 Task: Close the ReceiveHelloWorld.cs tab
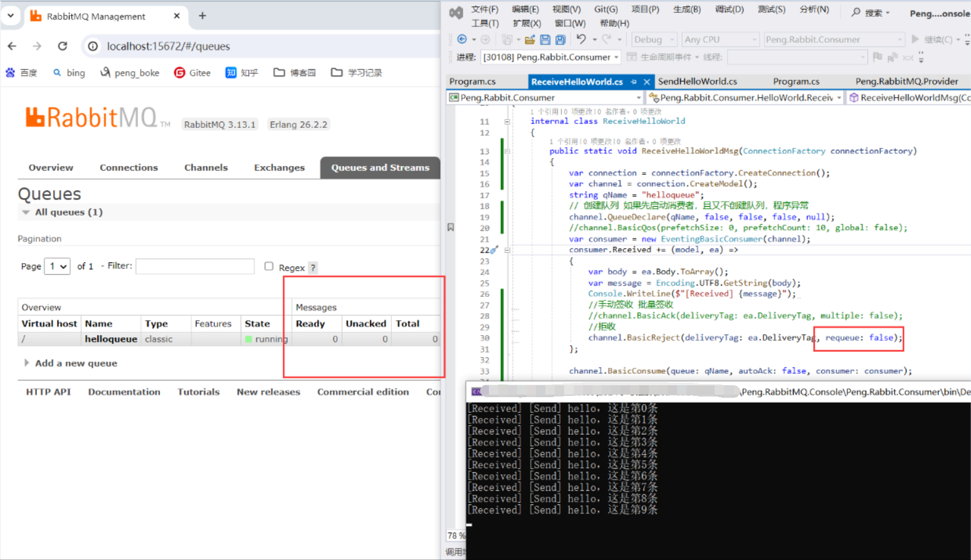(x=646, y=81)
